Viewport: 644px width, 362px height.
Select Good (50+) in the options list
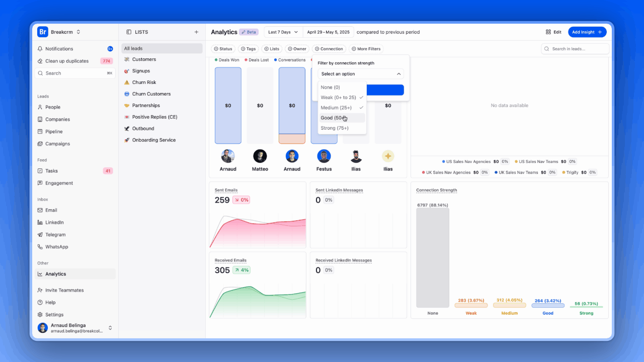point(342,118)
